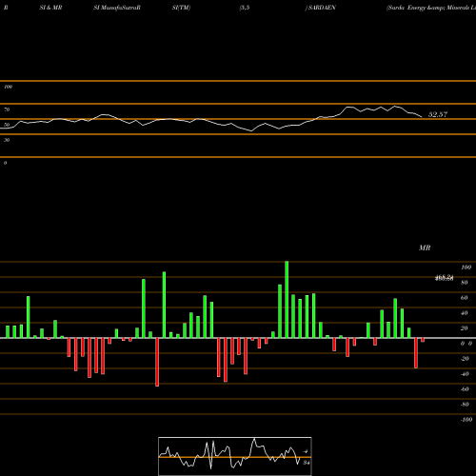The width and height of the screenshot is (476, 476).
Task: Click the RSI value label 52.57
Action: click(438, 114)
